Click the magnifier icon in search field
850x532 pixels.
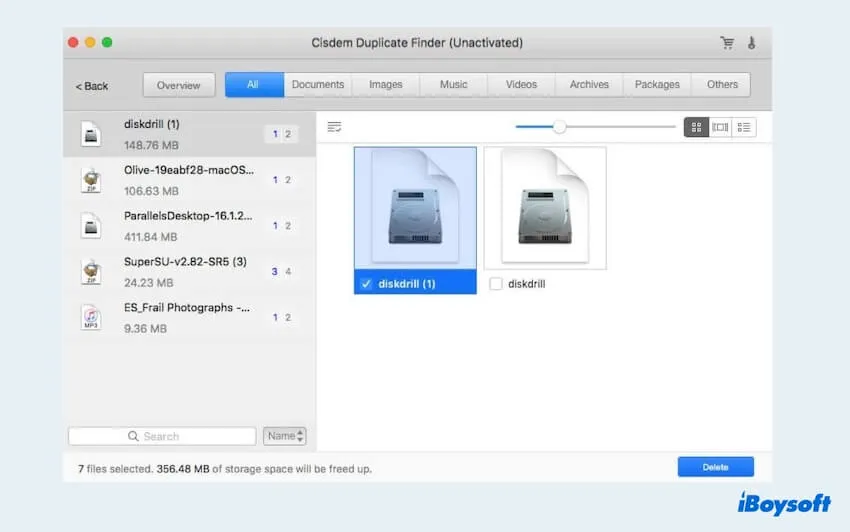[133, 436]
